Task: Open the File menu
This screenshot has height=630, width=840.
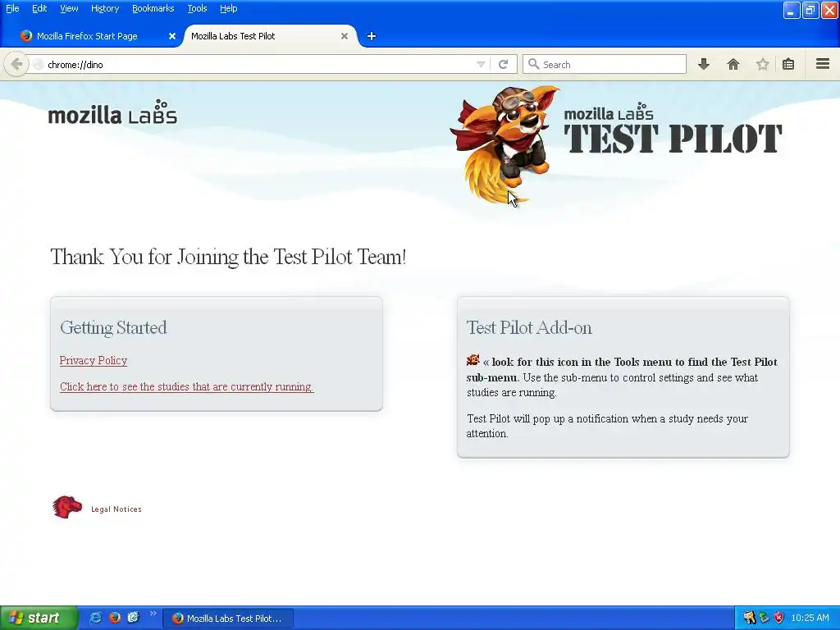Action: 12,8
